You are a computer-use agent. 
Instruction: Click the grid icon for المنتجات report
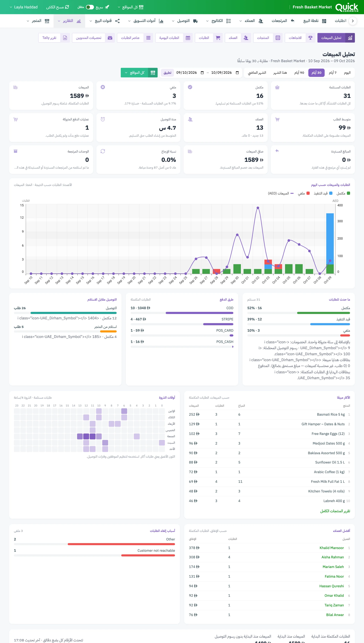click(x=278, y=38)
